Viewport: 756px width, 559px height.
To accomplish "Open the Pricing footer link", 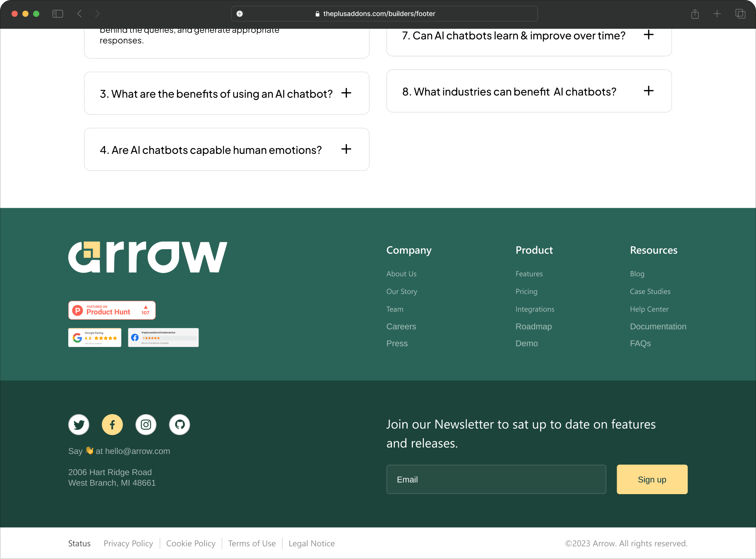I will [x=526, y=291].
